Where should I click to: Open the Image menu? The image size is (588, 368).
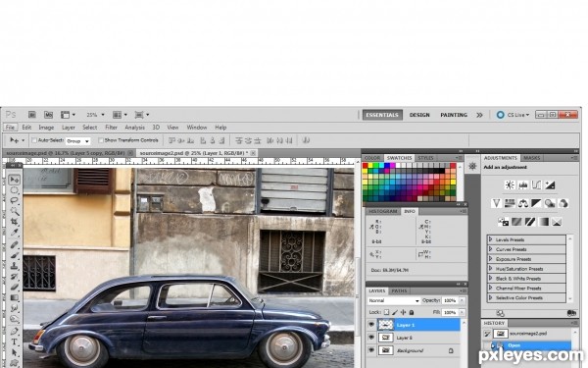pyautogui.click(x=46, y=128)
